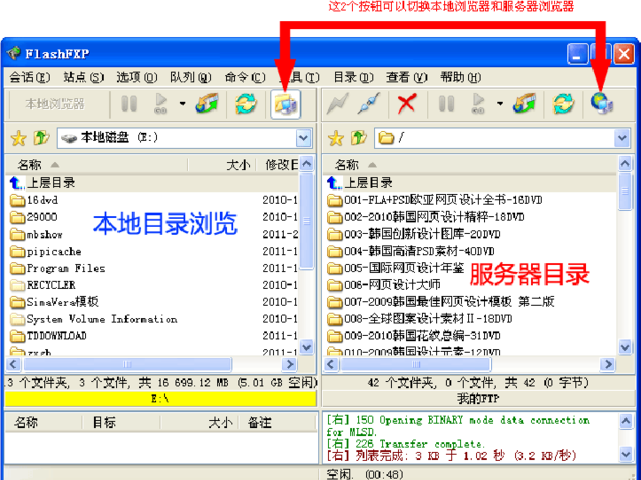Click the yellow E:\ path bar

(161, 399)
